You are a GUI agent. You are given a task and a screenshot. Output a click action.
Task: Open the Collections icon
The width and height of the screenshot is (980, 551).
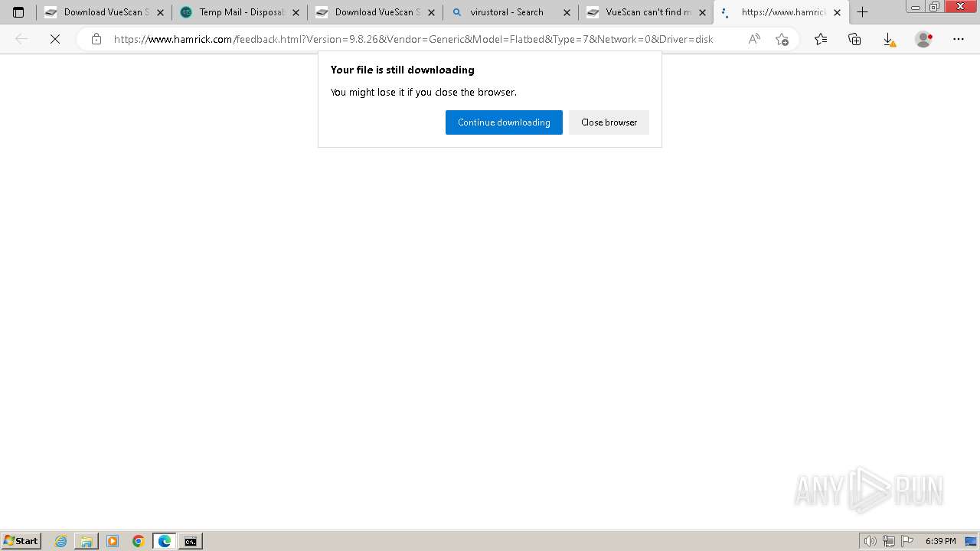point(854,39)
